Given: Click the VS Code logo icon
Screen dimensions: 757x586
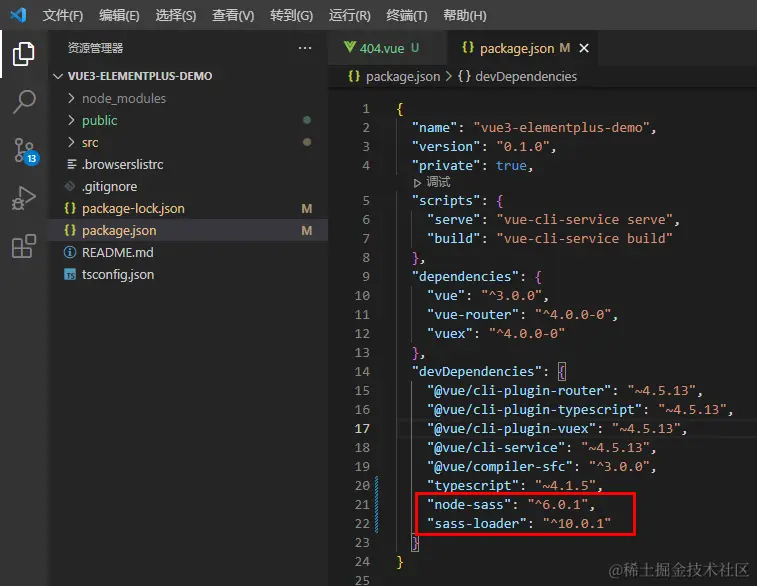Looking at the screenshot, I should pos(18,15).
